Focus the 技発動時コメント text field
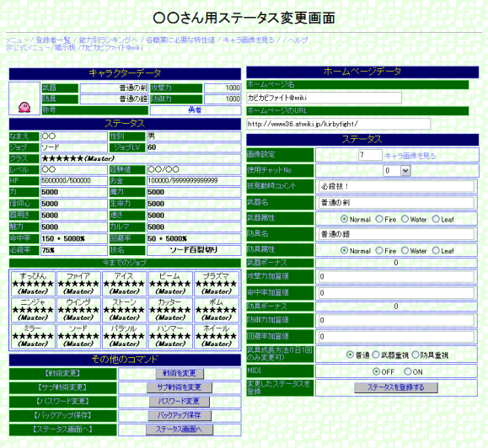The height and width of the screenshot is (448, 488). point(396,186)
